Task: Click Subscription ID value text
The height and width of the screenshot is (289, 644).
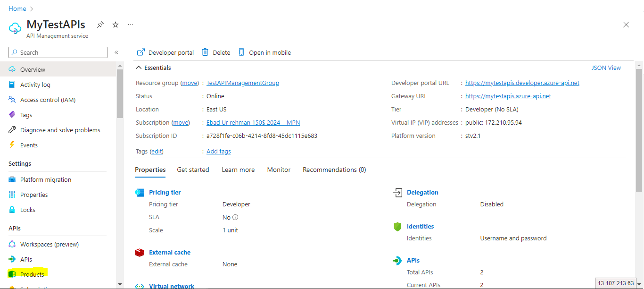Action: tap(262, 136)
